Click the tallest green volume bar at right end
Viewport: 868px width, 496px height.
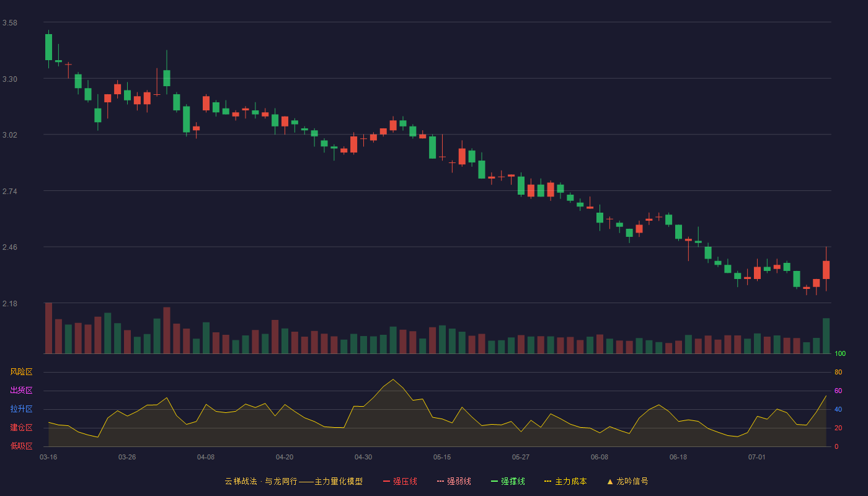pyautogui.click(x=826, y=335)
